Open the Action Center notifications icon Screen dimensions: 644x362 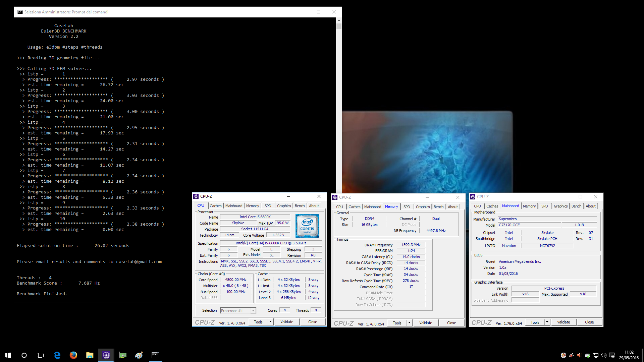(x=612, y=355)
